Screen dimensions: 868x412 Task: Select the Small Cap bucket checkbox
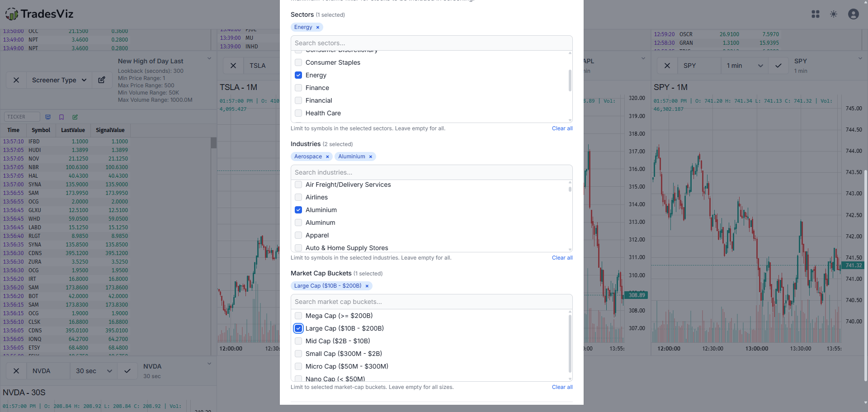pyautogui.click(x=298, y=354)
